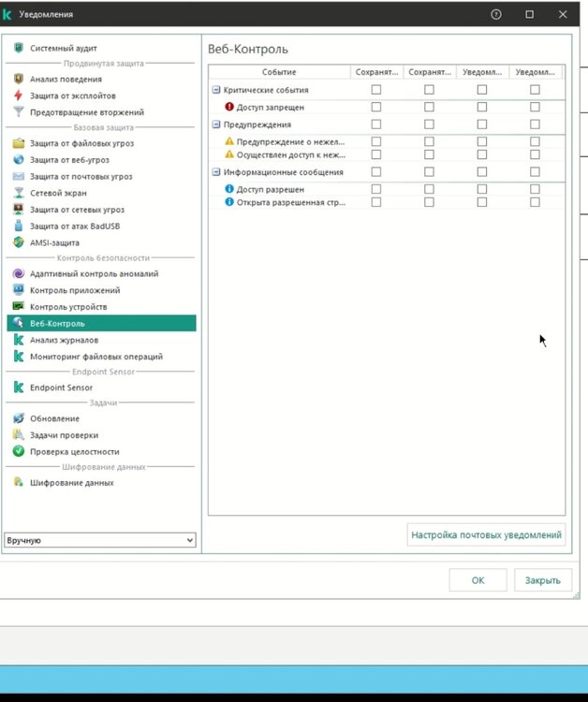Check third checkbox for Открыта разрешенная стр...
Image resolution: width=588 pixels, height=702 pixels.
[x=482, y=202]
